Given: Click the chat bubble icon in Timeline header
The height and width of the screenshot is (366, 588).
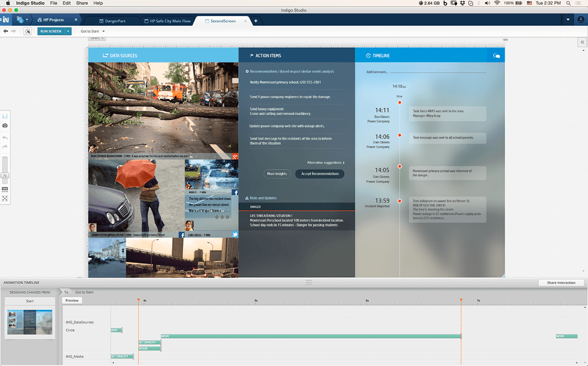Looking at the screenshot, I should pos(496,56).
